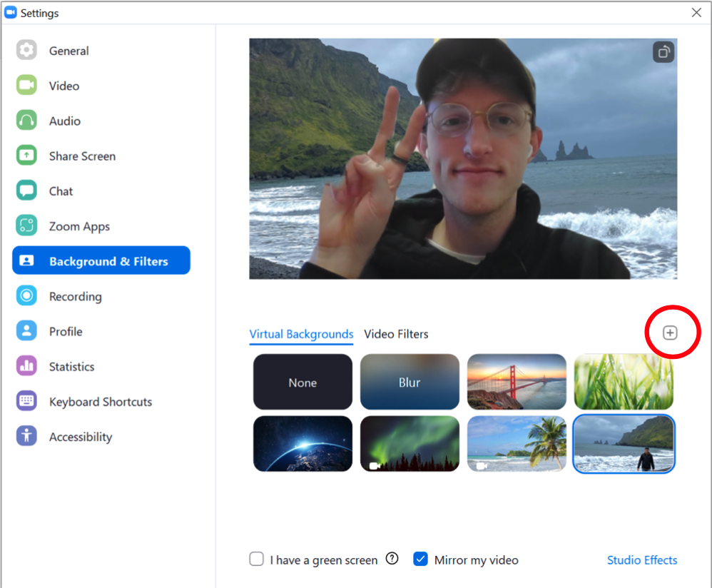Select the Blur background option
This screenshot has width=712, height=588.
coord(410,382)
